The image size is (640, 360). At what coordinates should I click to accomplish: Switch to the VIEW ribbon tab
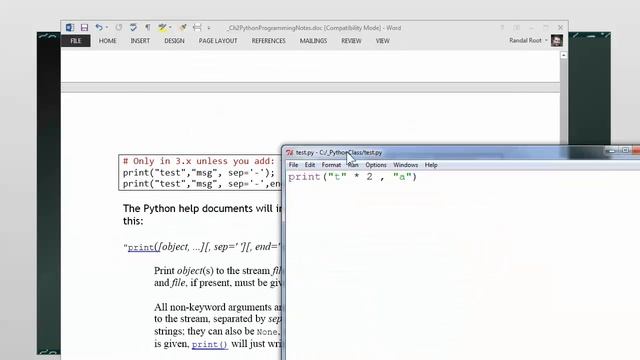382,41
